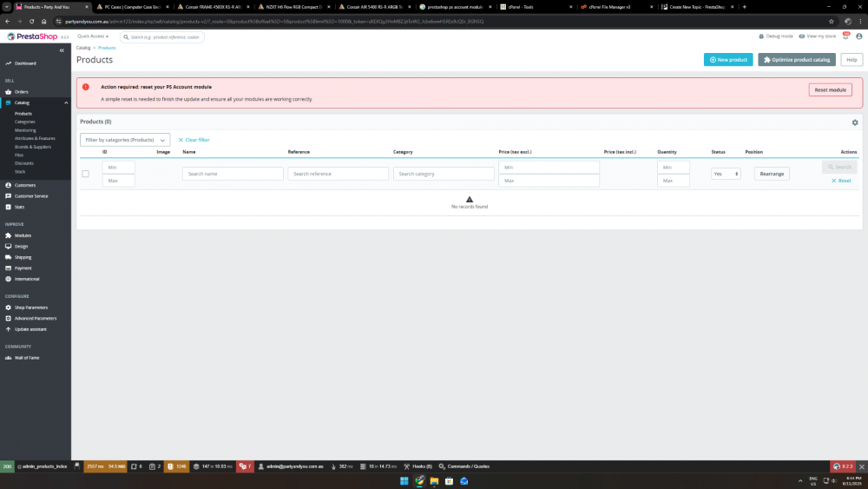Open Stats from the sidebar
This screenshot has width=868, height=489.
pos(19,207)
